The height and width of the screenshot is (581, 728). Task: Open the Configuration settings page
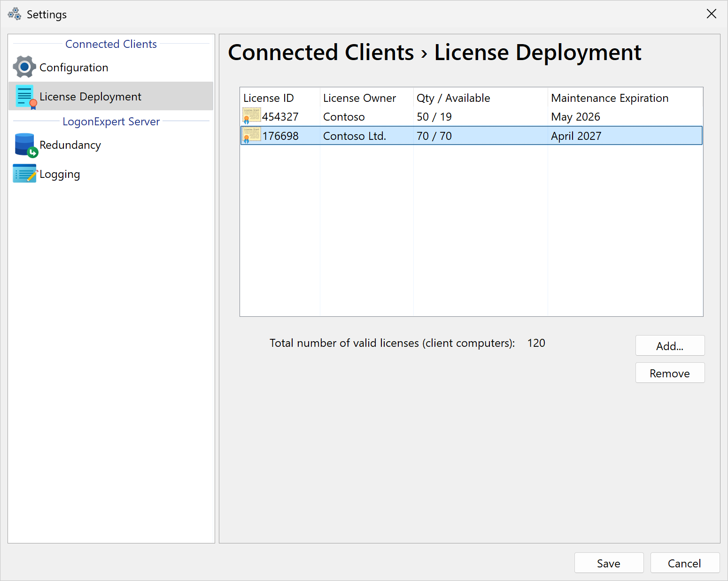tap(74, 68)
